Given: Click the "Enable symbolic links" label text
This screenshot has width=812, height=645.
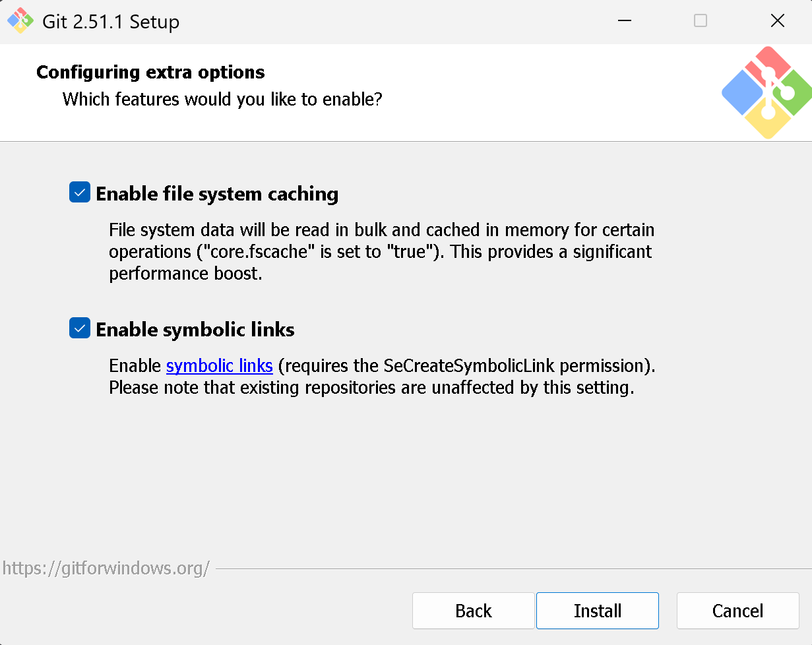Looking at the screenshot, I should tap(195, 329).
